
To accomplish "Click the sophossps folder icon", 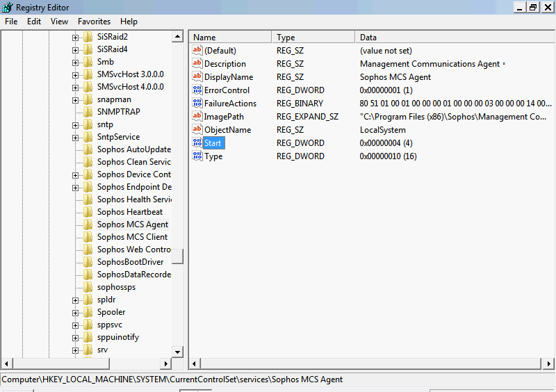I will pyautogui.click(x=88, y=287).
